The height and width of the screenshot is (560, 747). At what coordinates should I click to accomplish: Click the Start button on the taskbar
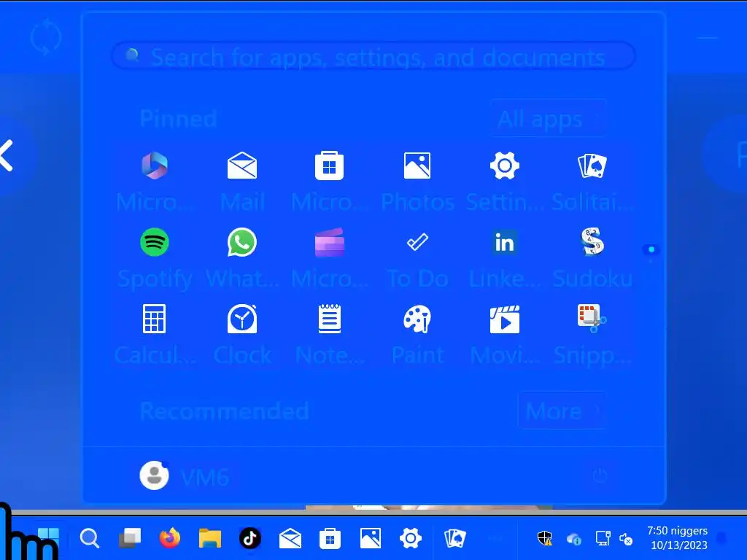coord(48,538)
